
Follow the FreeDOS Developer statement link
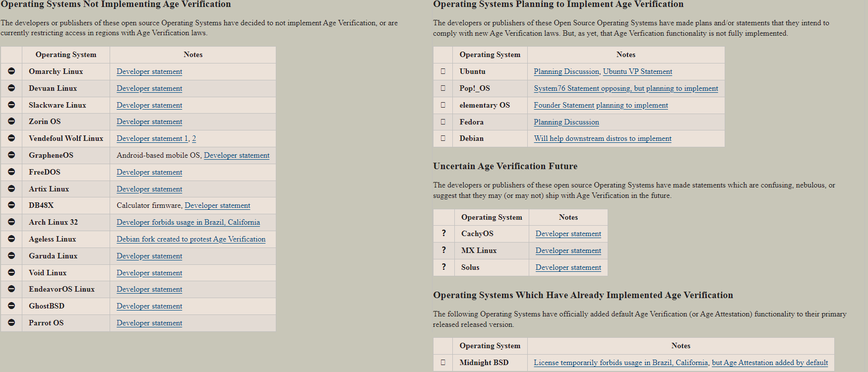coord(149,172)
